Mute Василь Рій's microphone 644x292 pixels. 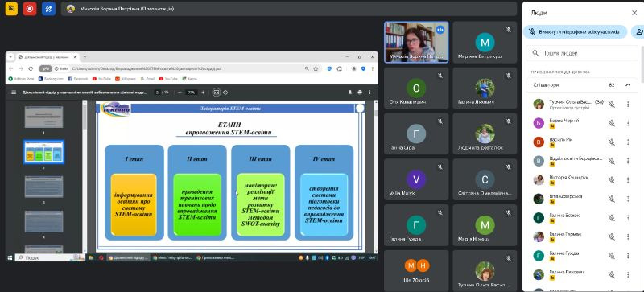[612, 142]
